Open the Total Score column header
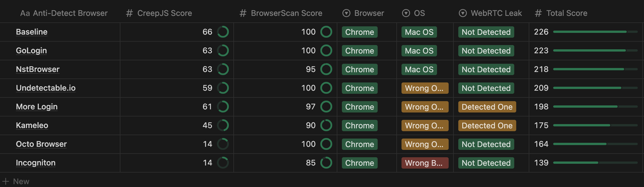644x187 pixels. point(561,13)
